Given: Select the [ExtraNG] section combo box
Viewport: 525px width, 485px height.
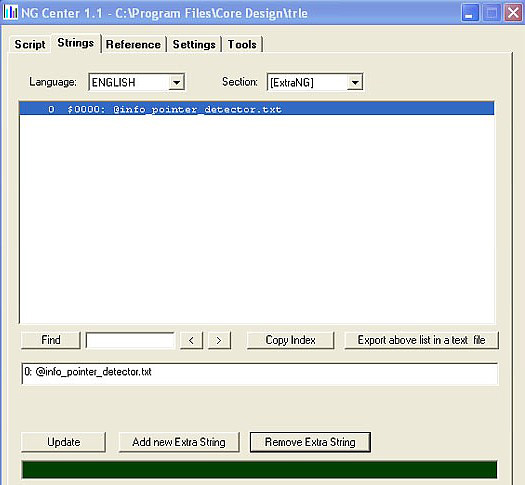Looking at the screenshot, I should [x=315, y=82].
